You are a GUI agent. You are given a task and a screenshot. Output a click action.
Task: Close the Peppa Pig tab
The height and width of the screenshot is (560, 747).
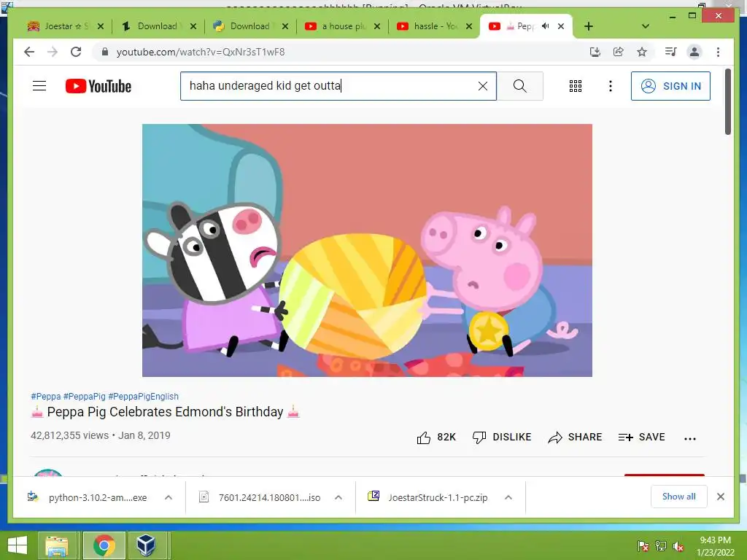pos(561,26)
